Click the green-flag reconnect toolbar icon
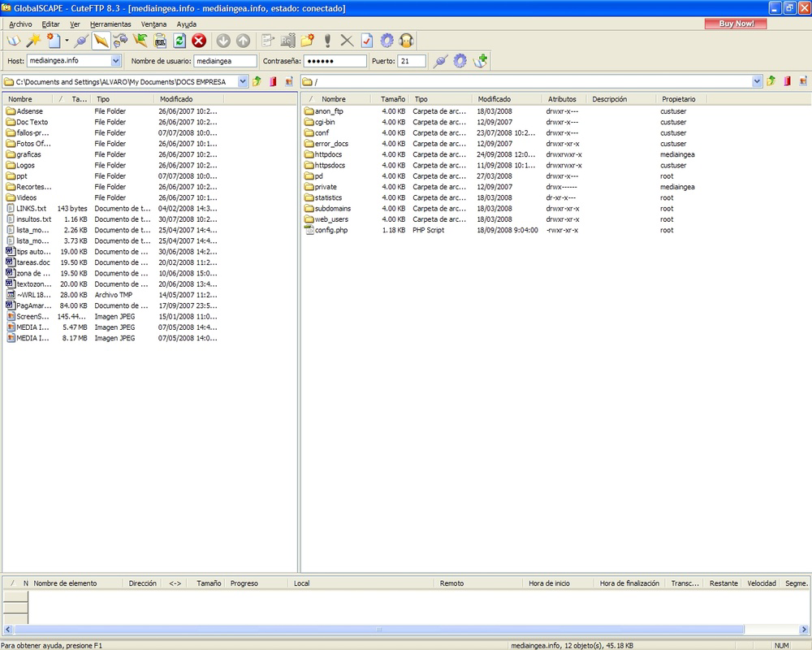This screenshot has height=650, width=812. (140, 41)
